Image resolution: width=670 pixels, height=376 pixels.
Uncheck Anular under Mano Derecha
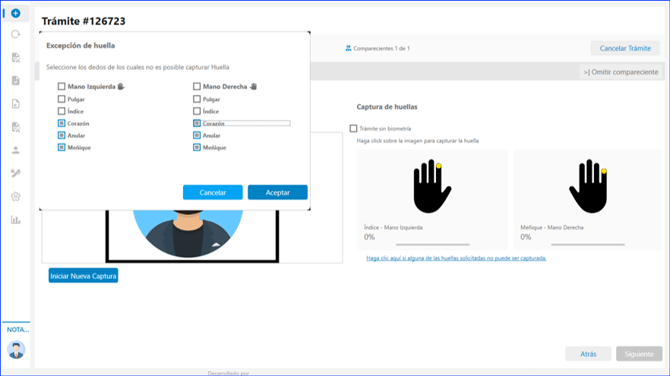[x=197, y=135]
